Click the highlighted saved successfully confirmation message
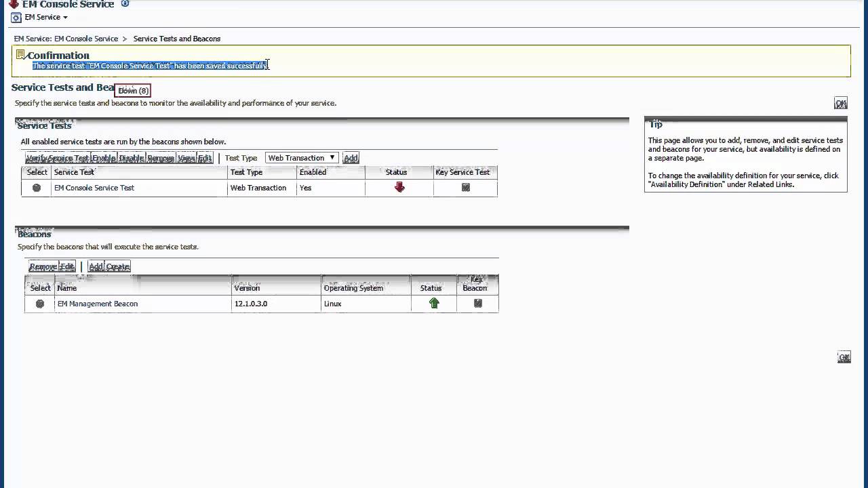Image resolution: width=868 pixels, height=488 pixels. (150, 66)
